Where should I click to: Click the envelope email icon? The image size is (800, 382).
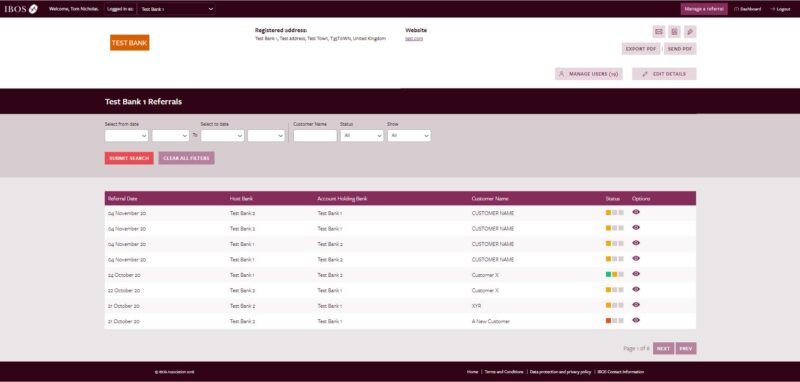tap(659, 32)
